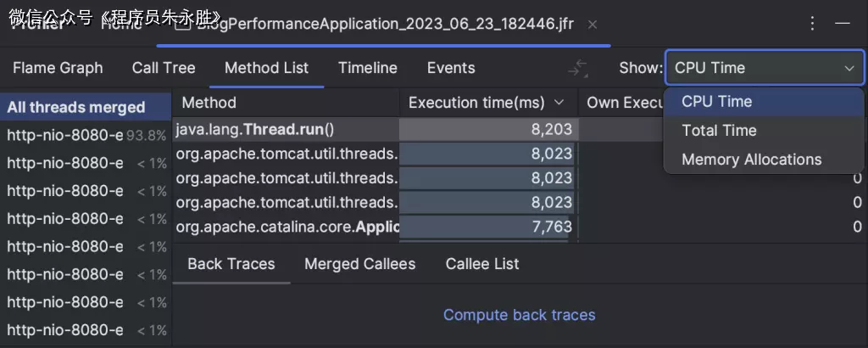Viewport: 868px width, 348px height.
Task: Choose Total Time from the dropdown list
Action: click(719, 131)
